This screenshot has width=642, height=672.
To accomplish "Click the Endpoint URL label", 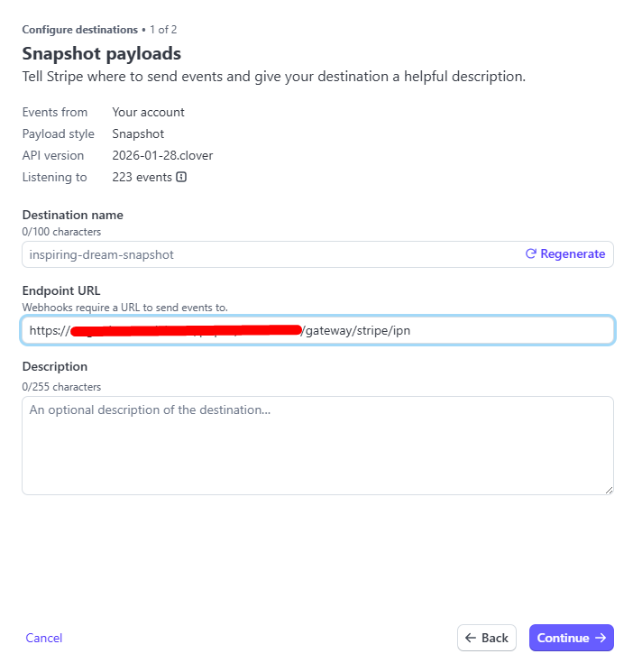I will point(61,290).
